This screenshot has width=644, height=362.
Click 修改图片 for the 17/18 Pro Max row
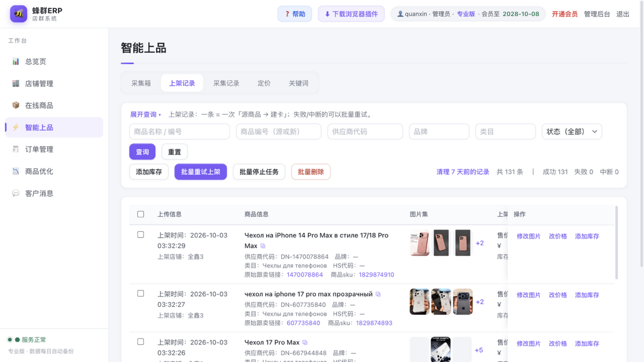529,236
